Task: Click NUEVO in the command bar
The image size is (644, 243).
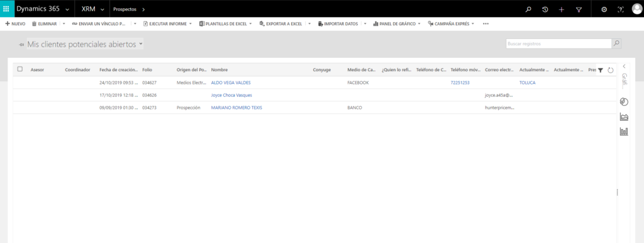Action: pyautogui.click(x=15, y=24)
